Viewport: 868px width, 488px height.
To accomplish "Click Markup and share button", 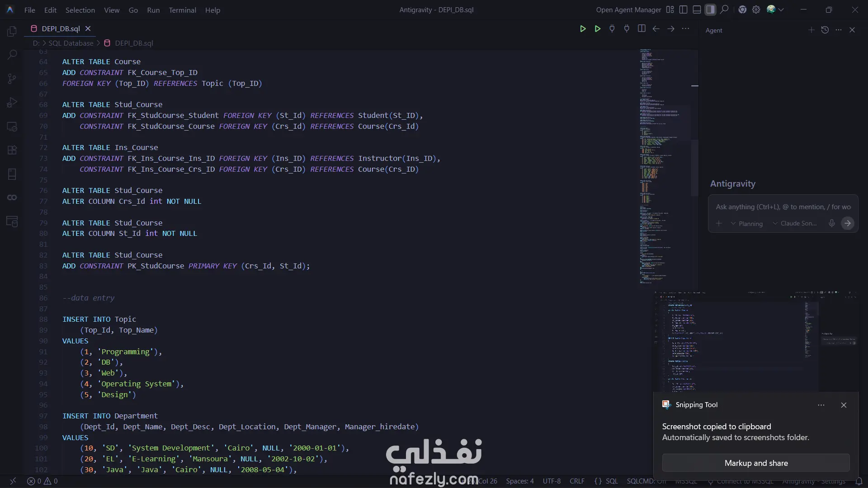I will point(756,463).
